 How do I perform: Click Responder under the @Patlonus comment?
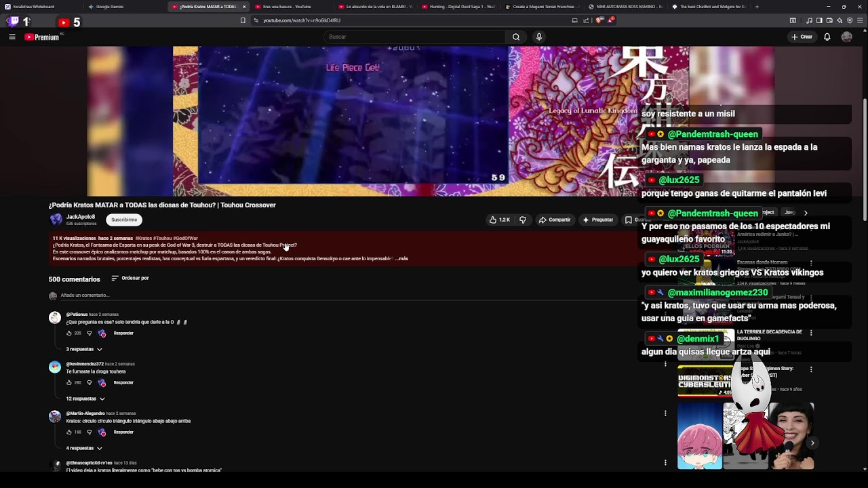(123, 333)
